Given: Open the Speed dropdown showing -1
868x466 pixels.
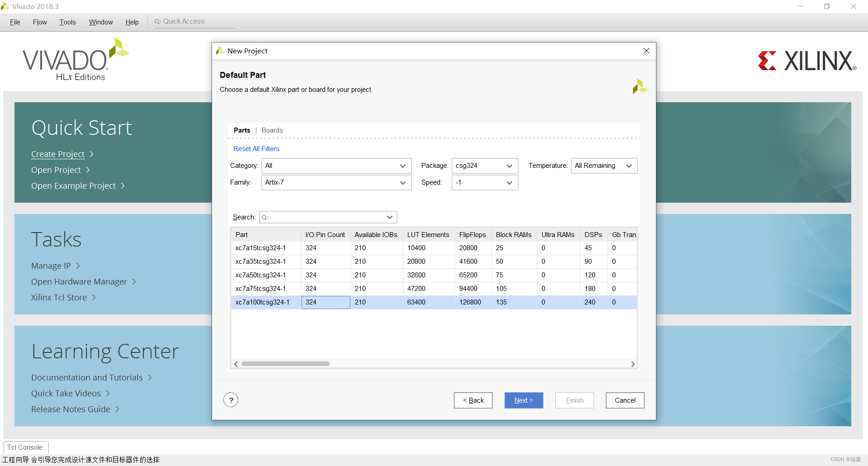Looking at the screenshot, I should pos(485,183).
